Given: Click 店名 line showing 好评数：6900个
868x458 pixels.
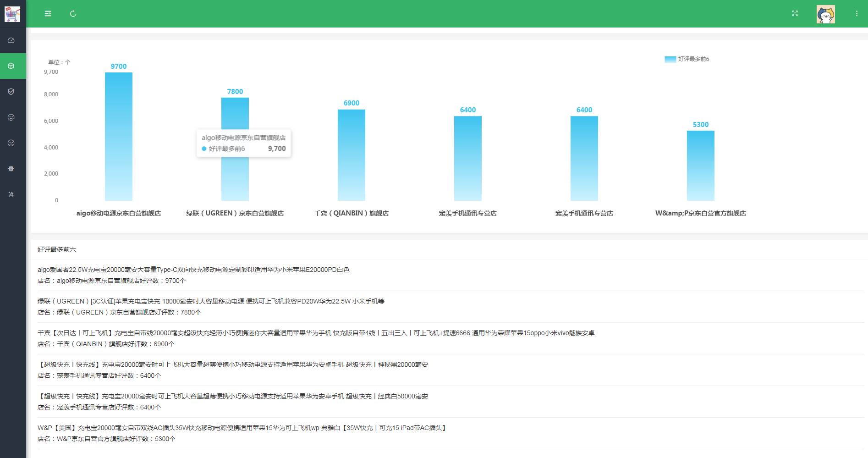Looking at the screenshot, I should point(106,344).
